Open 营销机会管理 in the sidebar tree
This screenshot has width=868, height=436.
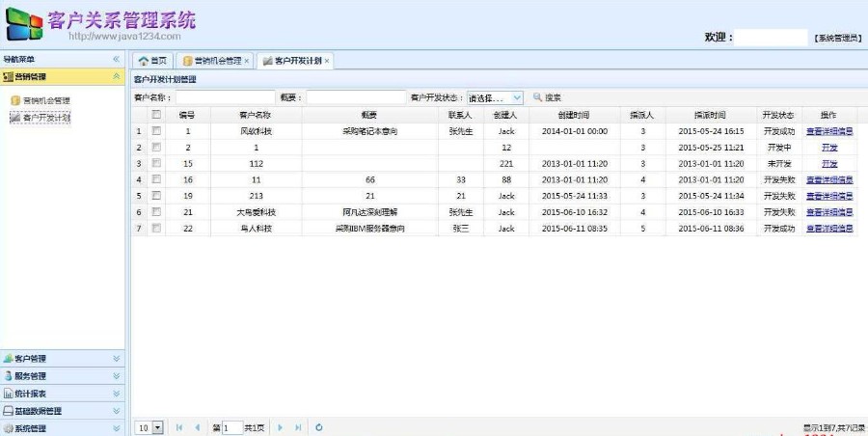coord(46,100)
